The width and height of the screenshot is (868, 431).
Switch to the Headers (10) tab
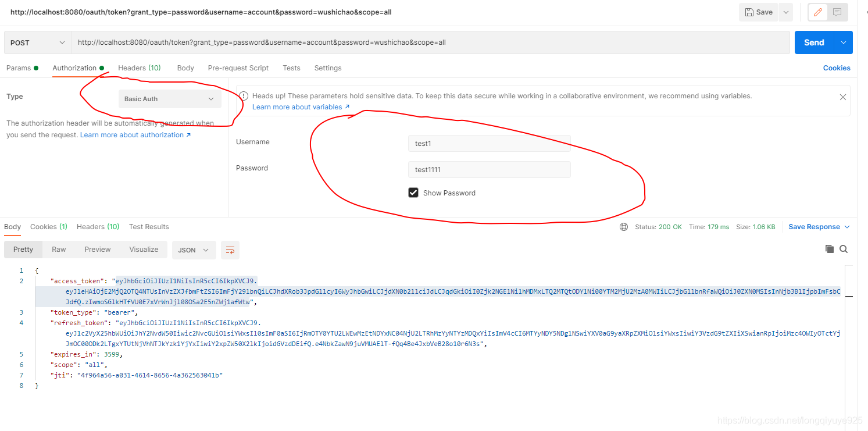139,68
